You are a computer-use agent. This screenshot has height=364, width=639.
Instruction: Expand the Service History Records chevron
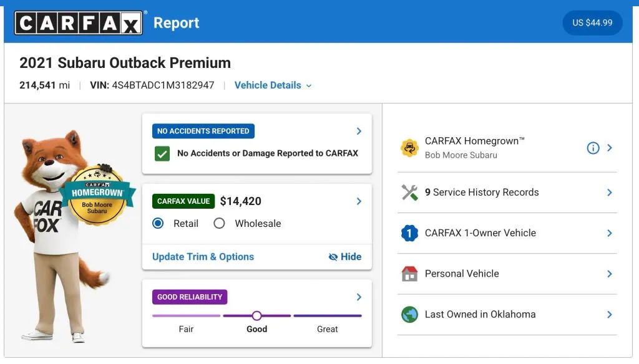pyautogui.click(x=610, y=193)
